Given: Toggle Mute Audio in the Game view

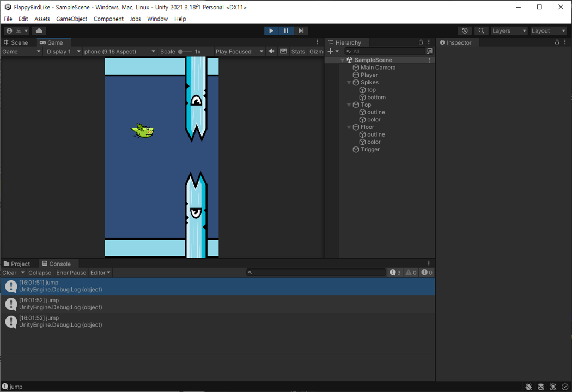Looking at the screenshot, I should (x=271, y=51).
